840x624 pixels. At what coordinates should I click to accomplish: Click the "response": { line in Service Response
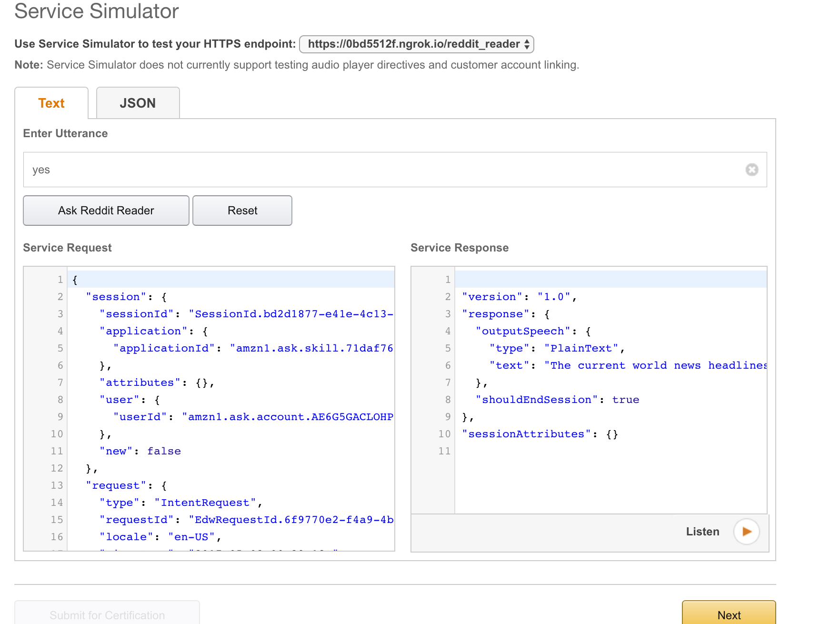506,314
